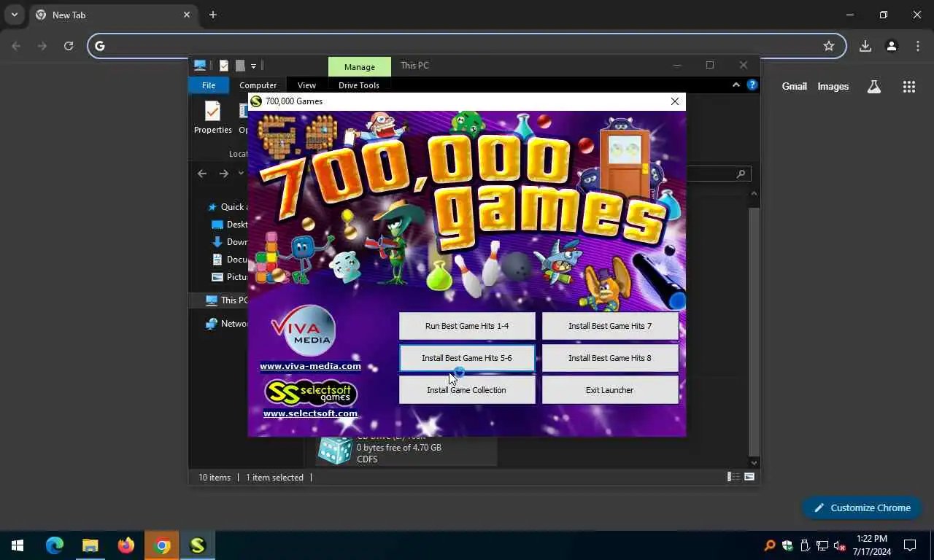
Task: Select This PC in navigation pane
Action: (x=226, y=300)
